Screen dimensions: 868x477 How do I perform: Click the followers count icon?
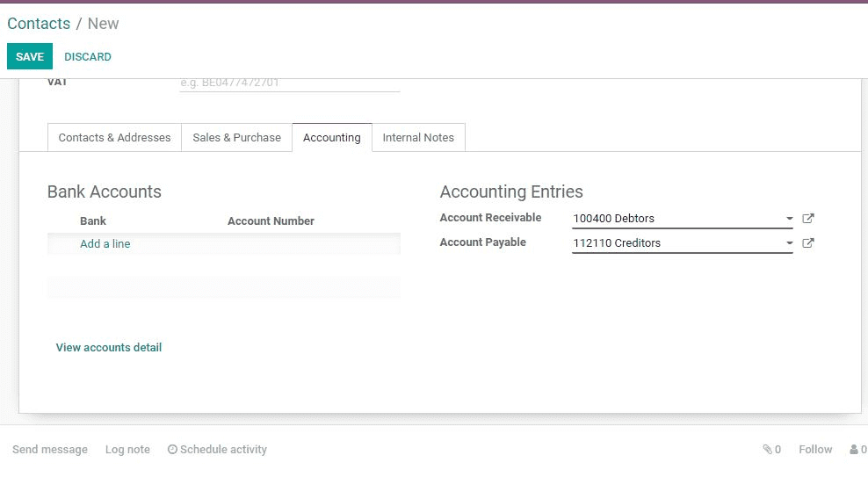[858, 450]
